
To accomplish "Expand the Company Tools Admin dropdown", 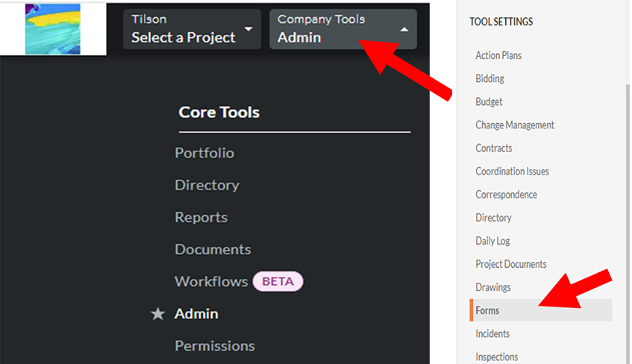I will (x=342, y=29).
